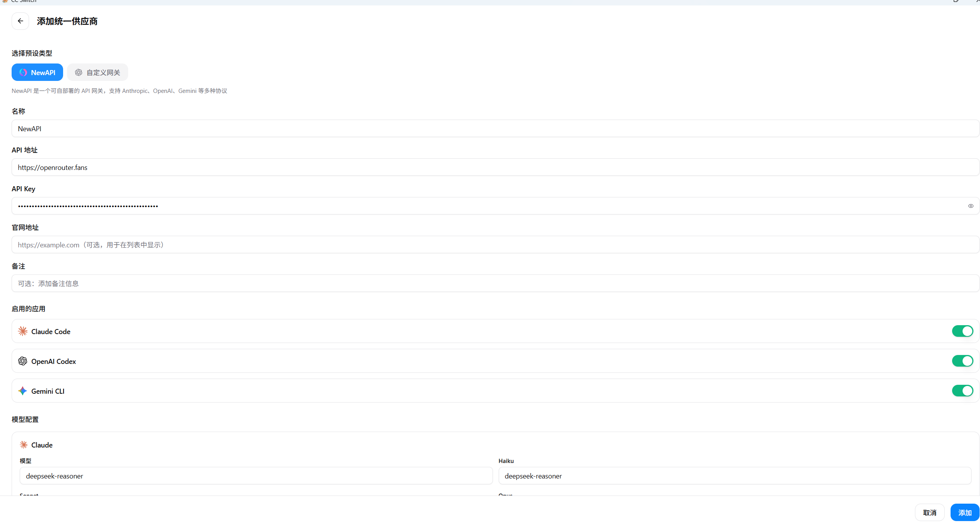Click the 模型配置 section label
This screenshot has width=980, height=523.
point(25,419)
